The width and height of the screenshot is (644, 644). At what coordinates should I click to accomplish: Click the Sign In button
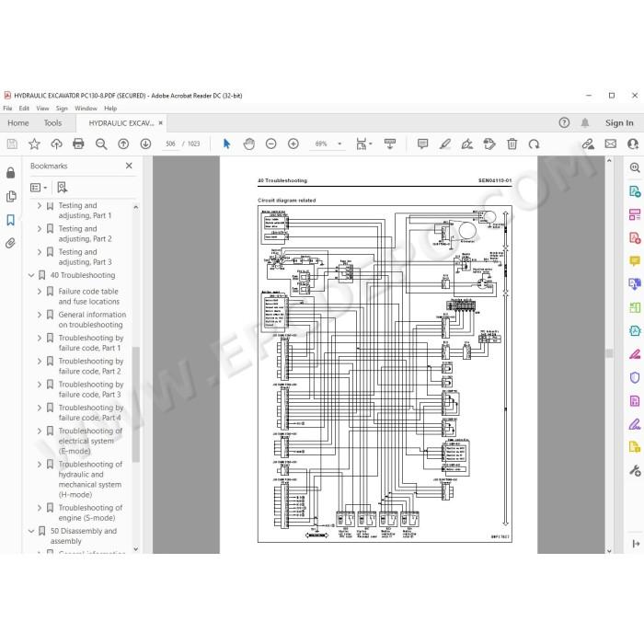coord(619,122)
